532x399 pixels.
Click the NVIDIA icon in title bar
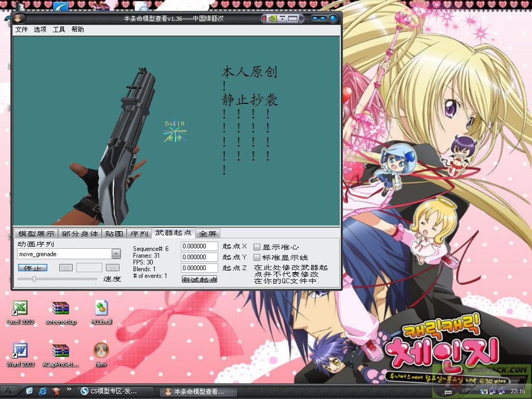(271, 19)
